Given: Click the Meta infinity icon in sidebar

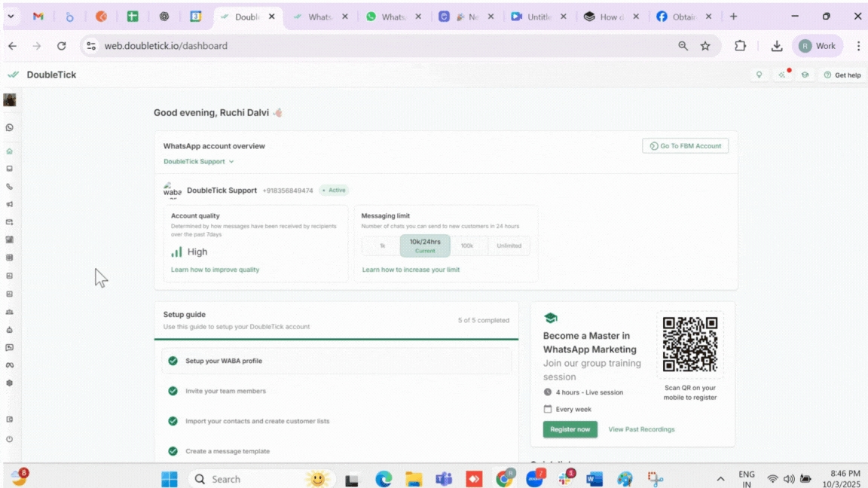Looking at the screenshot, I should (x=9, y=365).
